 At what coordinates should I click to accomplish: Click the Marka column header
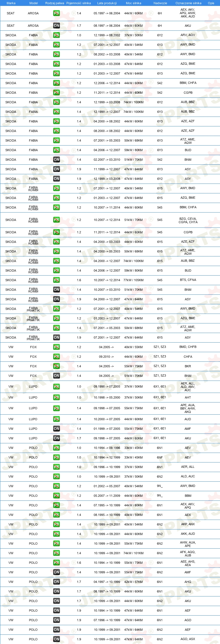(11, 3)
